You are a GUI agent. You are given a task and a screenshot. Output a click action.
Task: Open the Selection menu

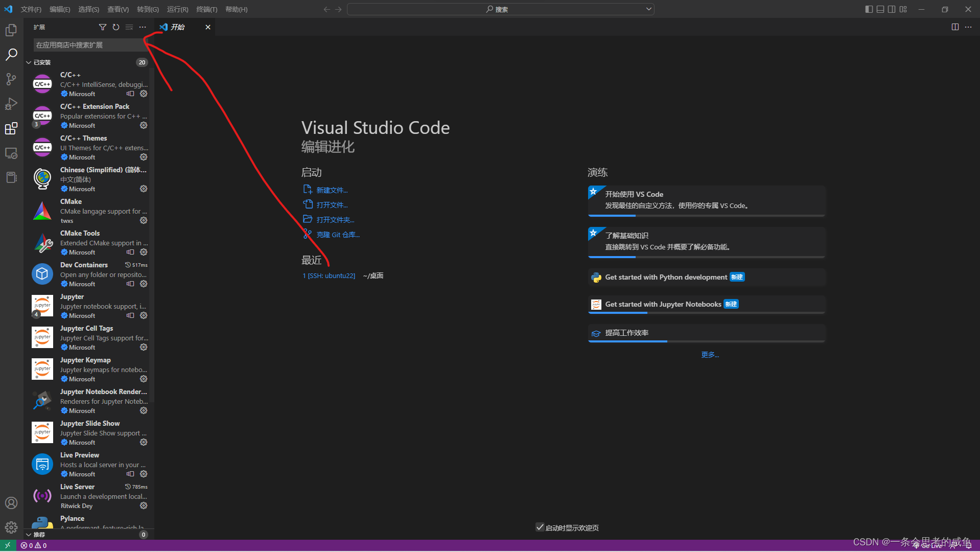click(x=89, y=9)
